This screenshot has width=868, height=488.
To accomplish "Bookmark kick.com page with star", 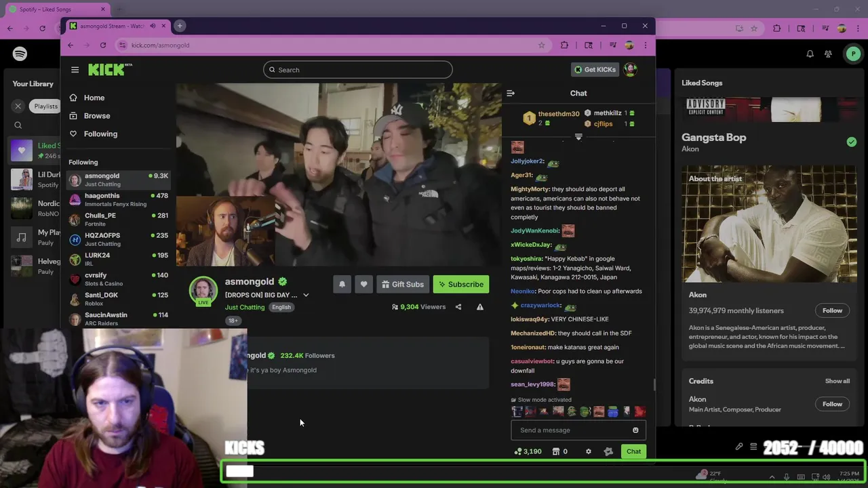I will pyautogui.click(x=541, y=45).
